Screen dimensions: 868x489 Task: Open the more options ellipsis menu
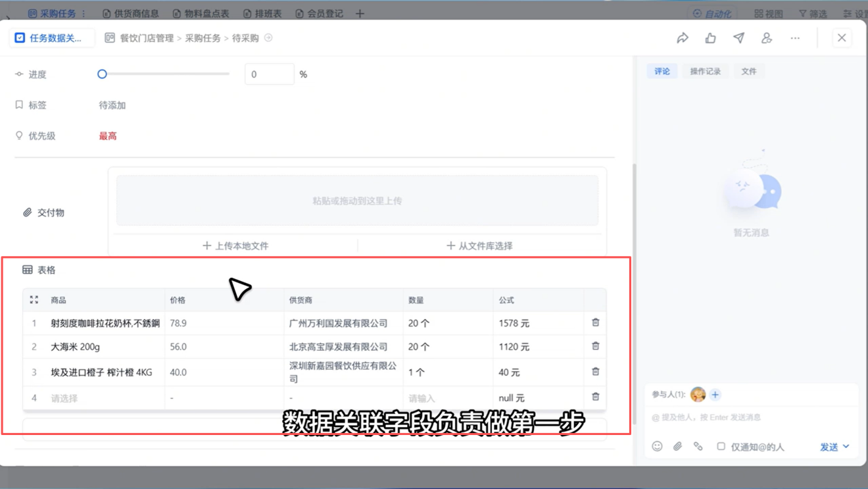795,38
